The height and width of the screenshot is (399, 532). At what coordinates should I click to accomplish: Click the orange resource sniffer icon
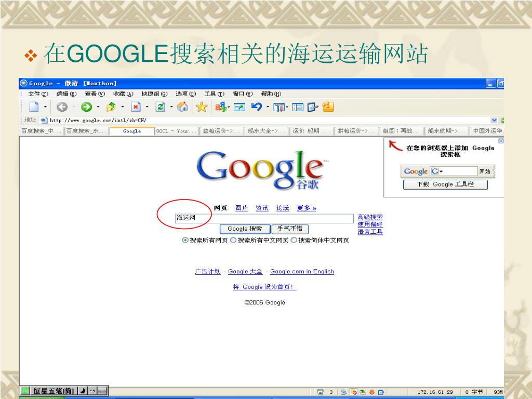click(328, 107)
